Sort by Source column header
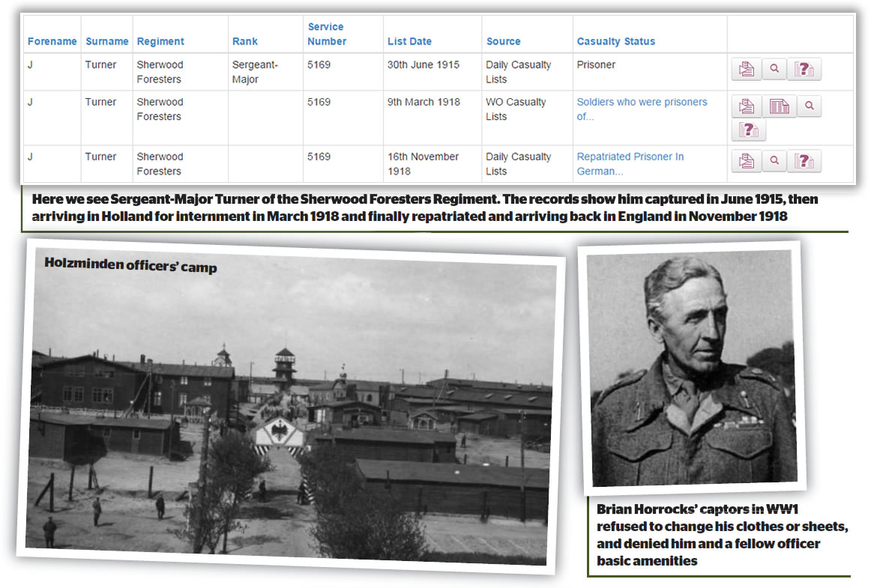Screen dimensions: 871x588 click(x=503, y=41)
